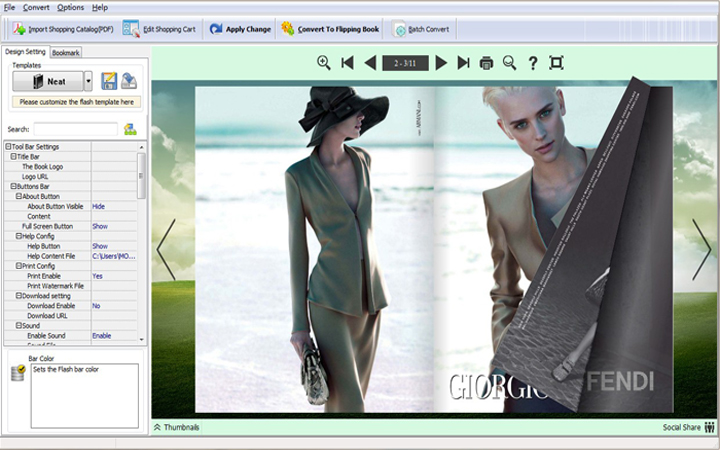Click the Social Share icon
The width and height of the screenshot is (720, 450).
pyautogui.click(x=709, y=427)
